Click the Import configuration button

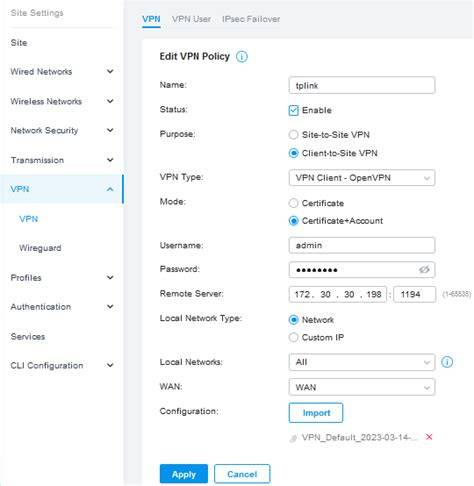pos(316,413)
